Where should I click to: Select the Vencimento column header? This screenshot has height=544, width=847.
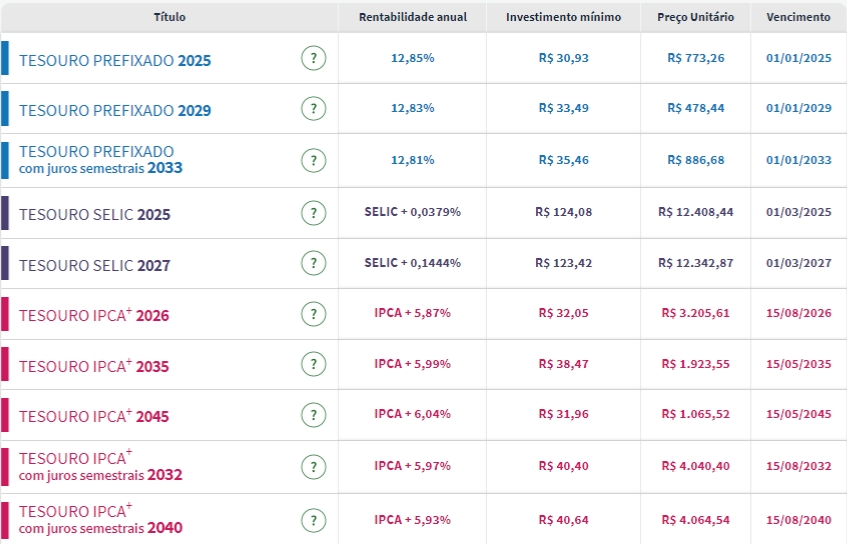[x=798, y=17]
